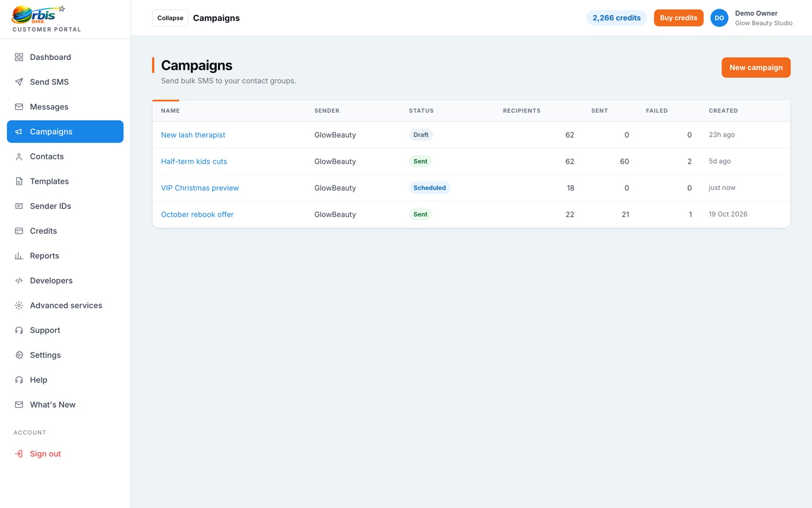Click the 2,266 credits balance badge
The image size is (812, 508).
[617, 18]
